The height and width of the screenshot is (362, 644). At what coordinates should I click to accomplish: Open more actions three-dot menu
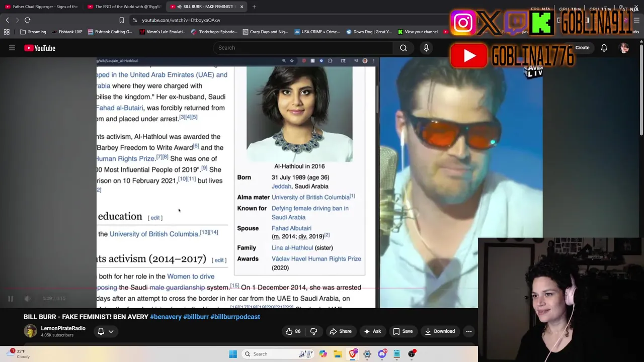[468, 331]
